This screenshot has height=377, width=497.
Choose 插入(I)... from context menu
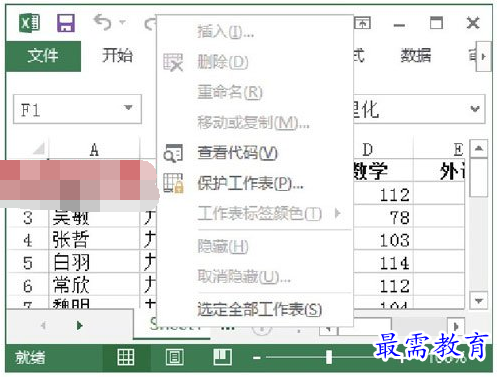(226, 32)
